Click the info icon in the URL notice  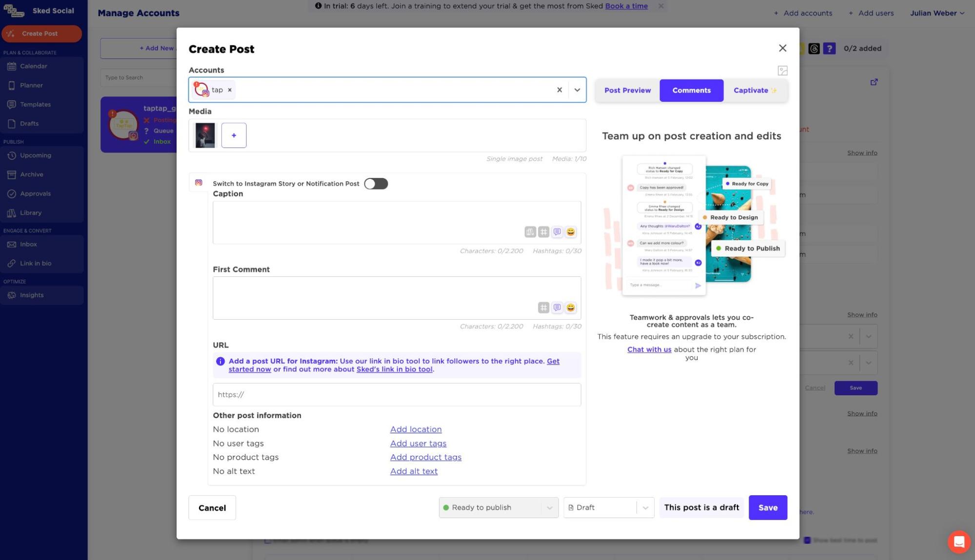220,361
